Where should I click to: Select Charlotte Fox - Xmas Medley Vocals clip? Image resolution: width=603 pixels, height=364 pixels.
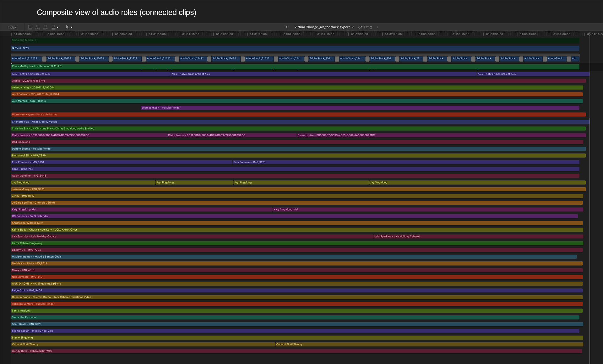pos(300,122)
